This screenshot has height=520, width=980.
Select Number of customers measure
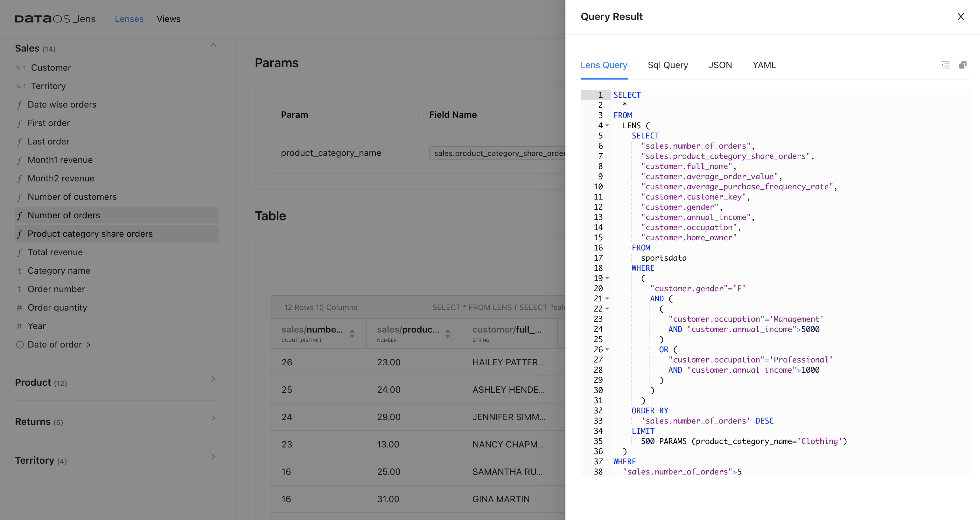pos(116,197)
